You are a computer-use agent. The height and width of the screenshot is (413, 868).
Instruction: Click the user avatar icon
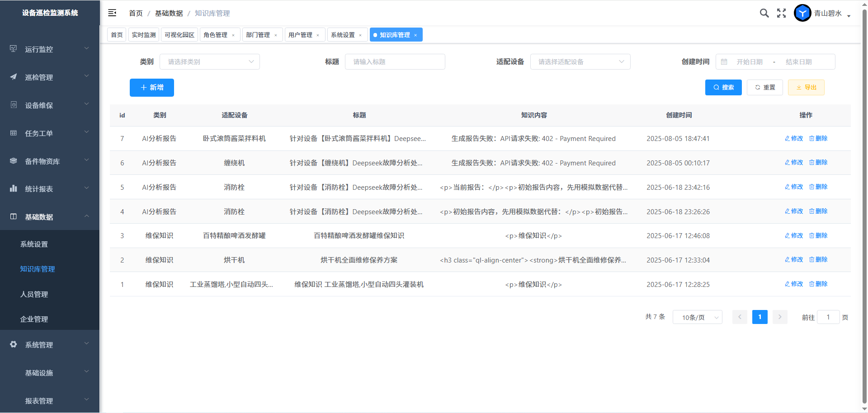pyautogui.click(x=802, y=13)
